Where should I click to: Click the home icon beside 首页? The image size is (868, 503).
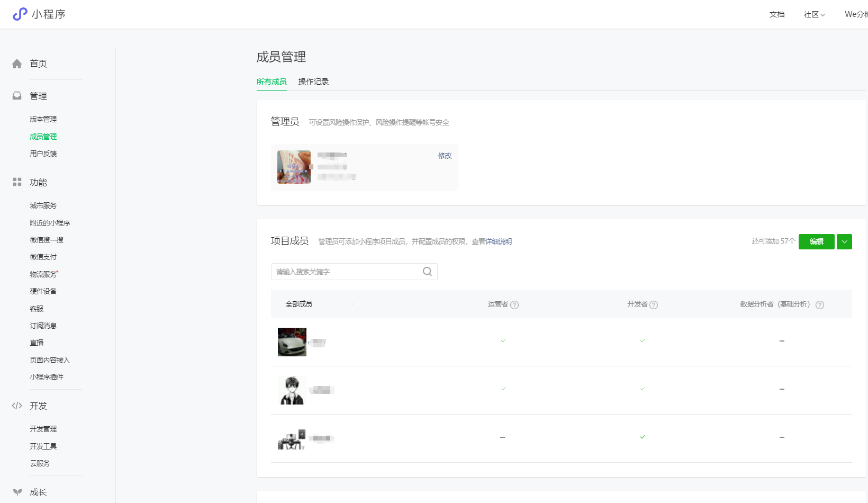click(x=17, y=64)
